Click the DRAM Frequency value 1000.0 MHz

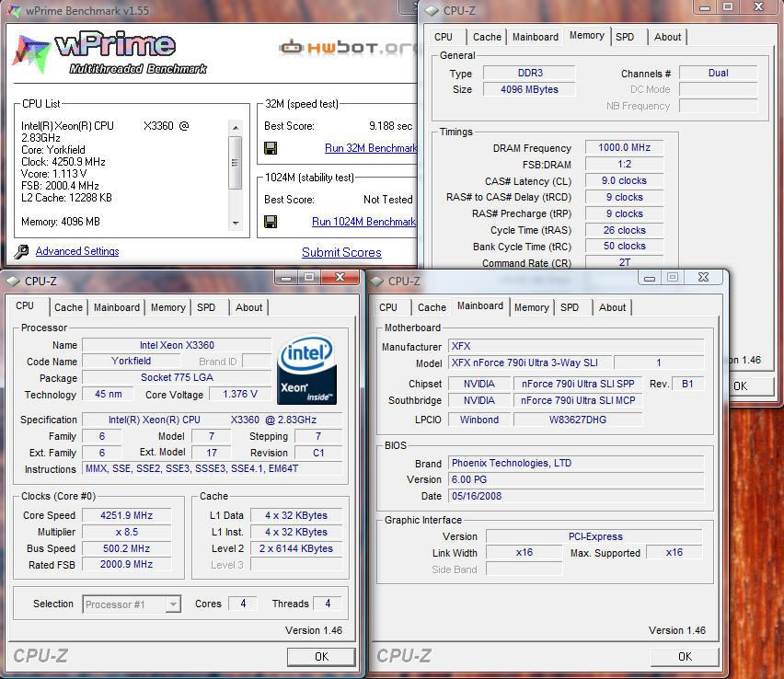click(x=624, y=147)
